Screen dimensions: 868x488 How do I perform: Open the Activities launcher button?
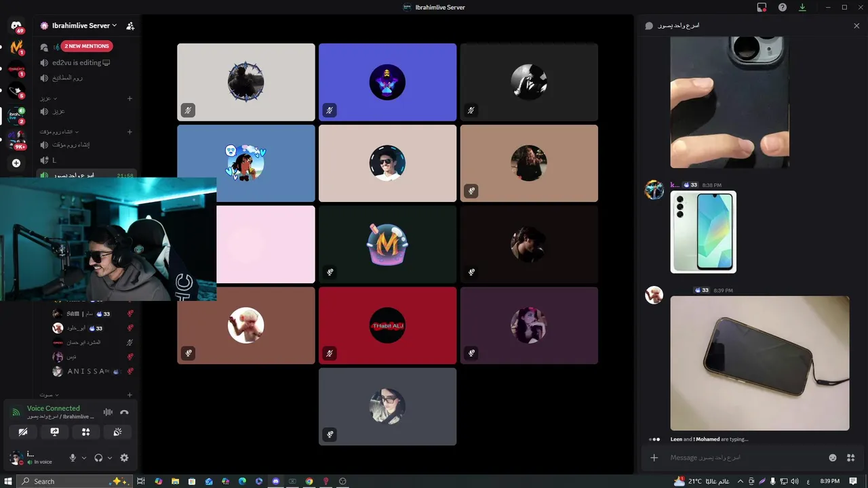click(85, 432)
